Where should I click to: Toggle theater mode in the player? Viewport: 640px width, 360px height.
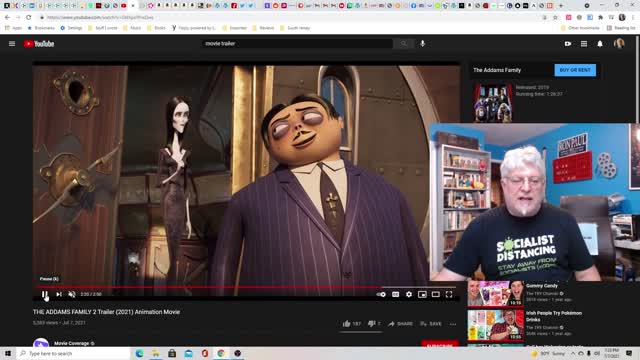coord(436,294)
